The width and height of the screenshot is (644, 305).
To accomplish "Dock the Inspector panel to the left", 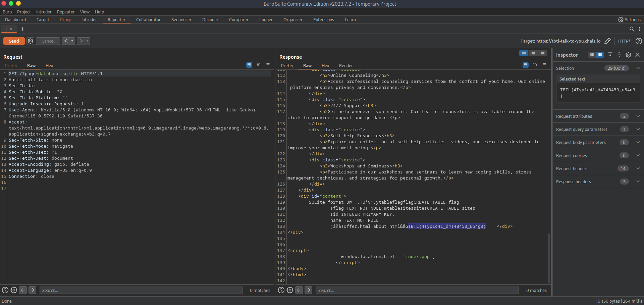I will [x=592, y=55].
